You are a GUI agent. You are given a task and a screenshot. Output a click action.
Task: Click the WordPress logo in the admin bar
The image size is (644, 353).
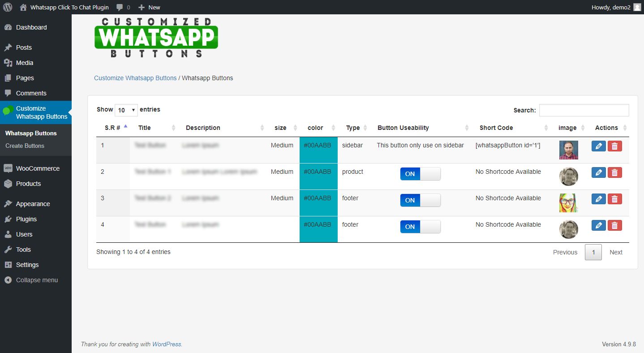[x=8, y=7]
